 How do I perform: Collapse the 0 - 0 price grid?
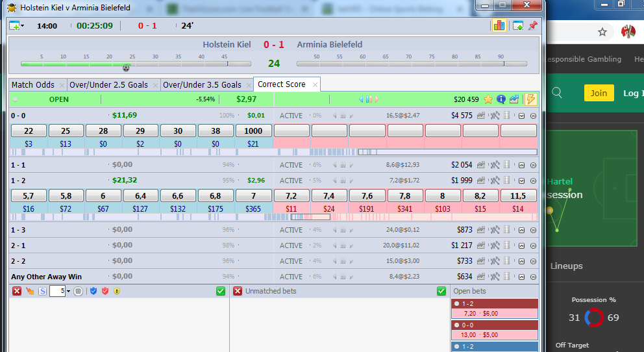(521, 116)
